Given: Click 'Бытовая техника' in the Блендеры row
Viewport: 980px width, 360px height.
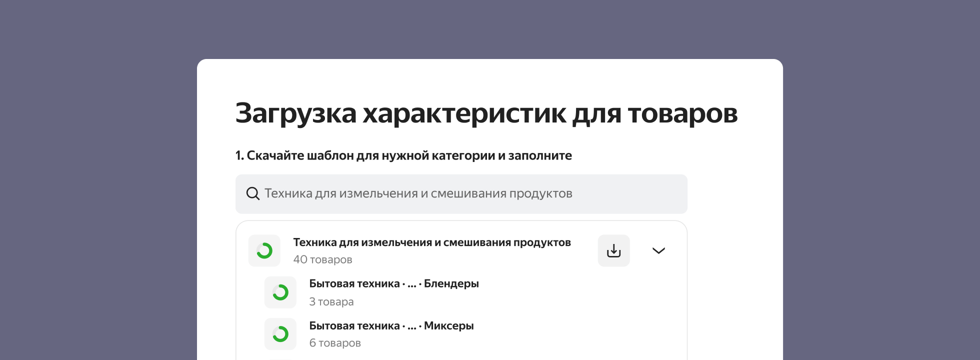Looking at the screenshot, I should coord(354,284).
